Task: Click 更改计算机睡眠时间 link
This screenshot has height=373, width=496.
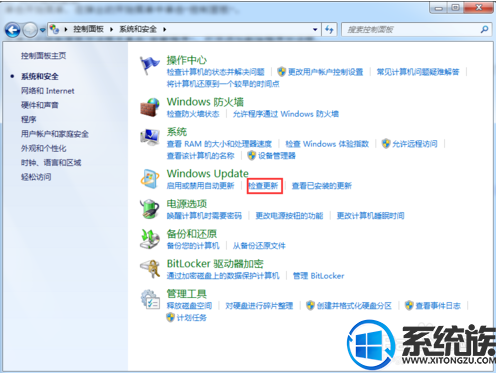Action: (370, 216)
